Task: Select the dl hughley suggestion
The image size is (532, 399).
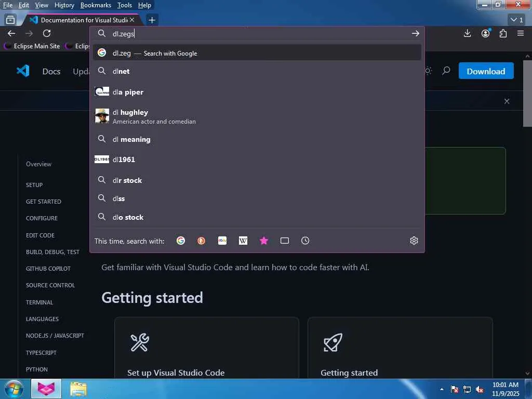Action: click(257, 116)
